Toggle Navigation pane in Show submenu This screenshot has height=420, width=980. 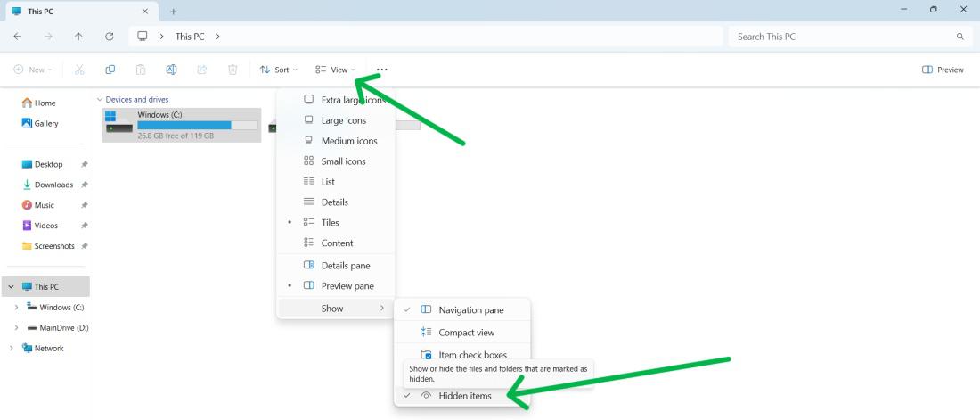tap(461, 309)
